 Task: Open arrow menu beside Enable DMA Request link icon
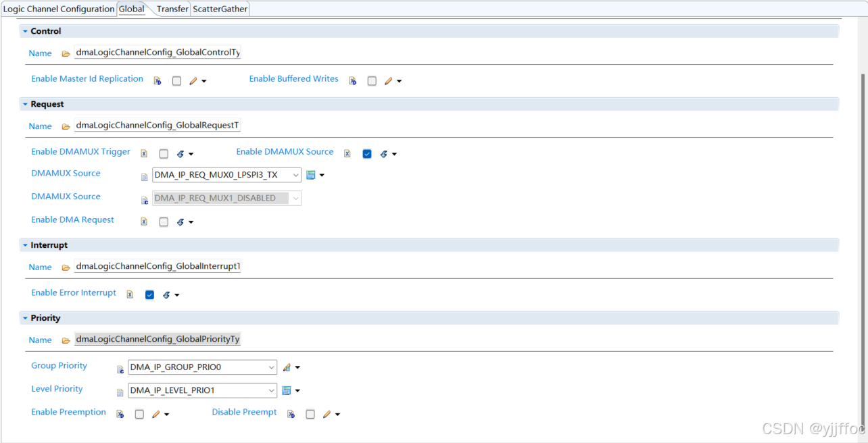pyautogui.click(x=191, y=222)
